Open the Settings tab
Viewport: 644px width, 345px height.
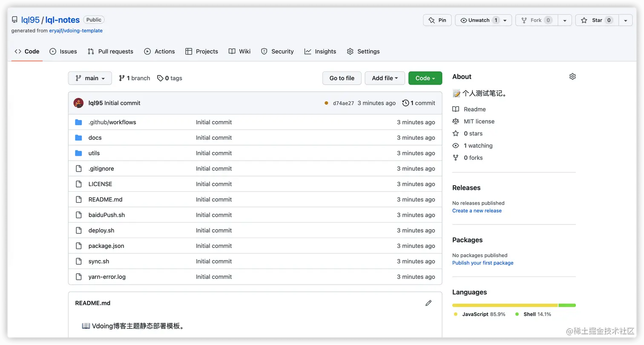pyautogui.click(x=363, y=52)
